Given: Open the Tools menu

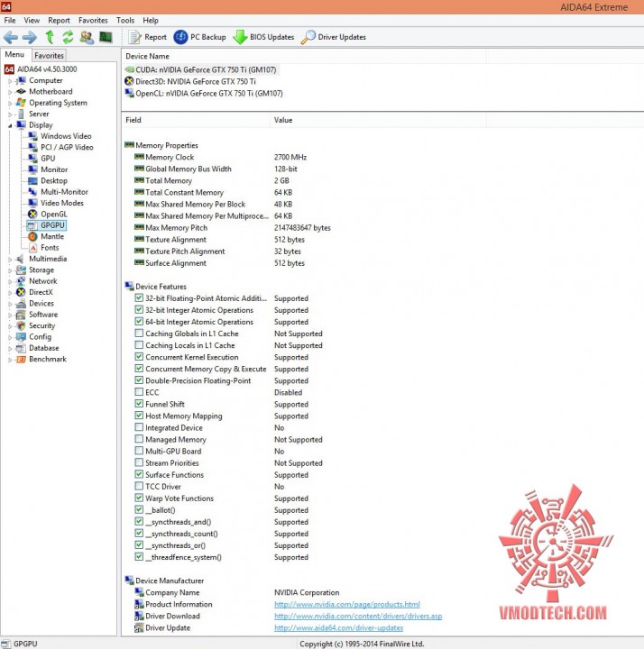Looking at the screenshot, I should [x=125, y=20].
